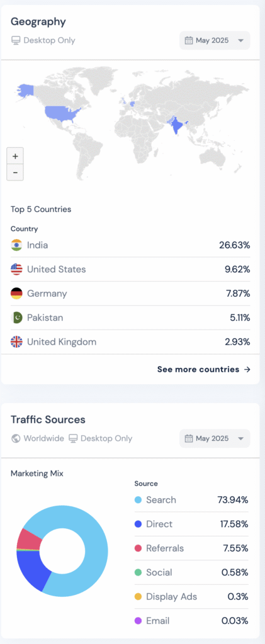
Task: Click India highlighted on the world map
Action: tap(176, 125)
